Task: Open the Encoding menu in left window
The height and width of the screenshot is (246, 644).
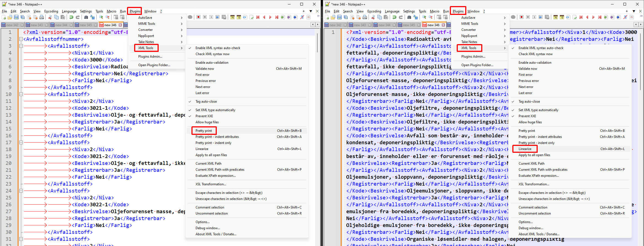Action: (x=51, y=11)
